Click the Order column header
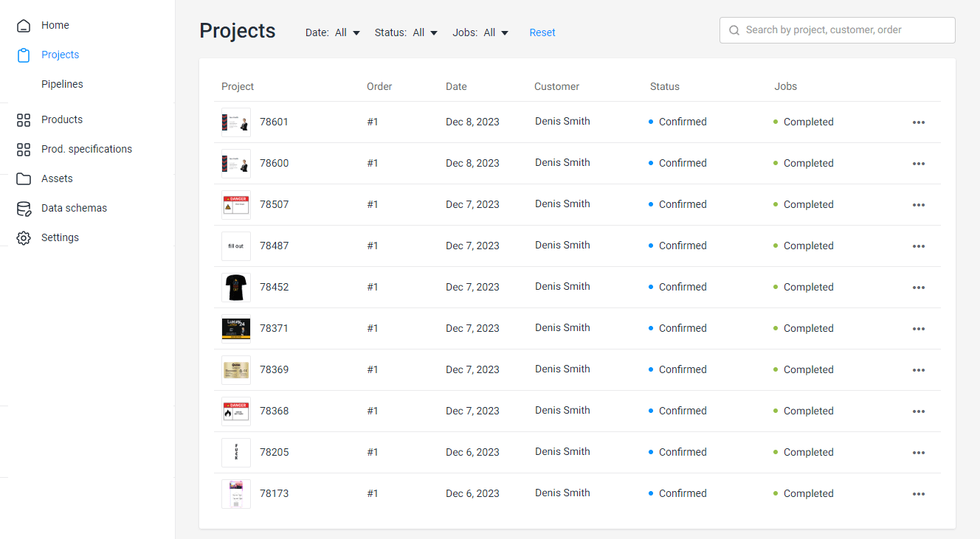Image resolution: width=980 pixels, height=539 pixels. point(379,86)
